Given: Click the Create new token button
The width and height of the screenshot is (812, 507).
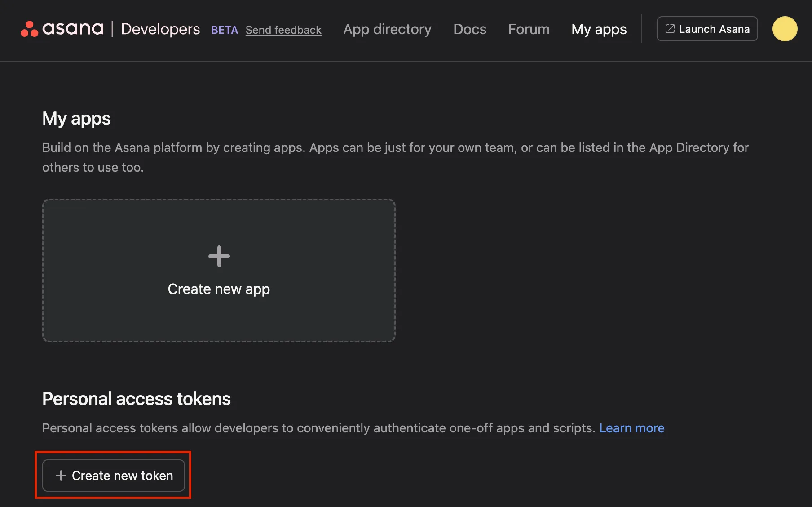Looking at the screenshot, I should pyautogui.click(x=114, y=476).
